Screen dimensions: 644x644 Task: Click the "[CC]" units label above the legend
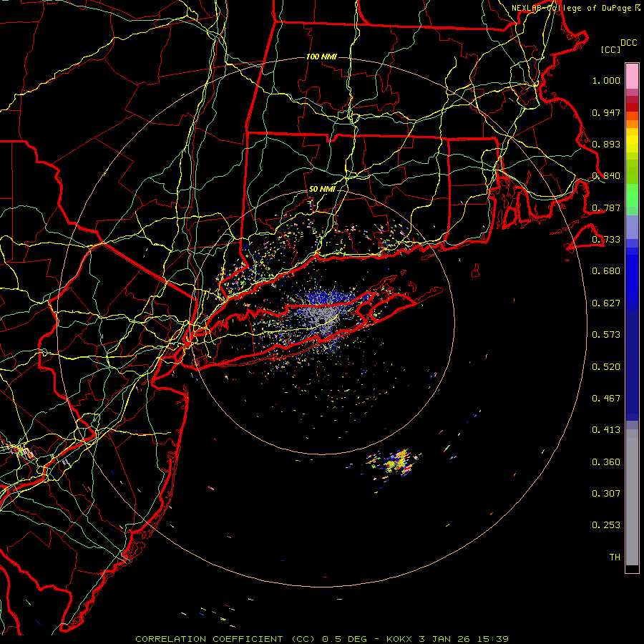pos(611,49)
